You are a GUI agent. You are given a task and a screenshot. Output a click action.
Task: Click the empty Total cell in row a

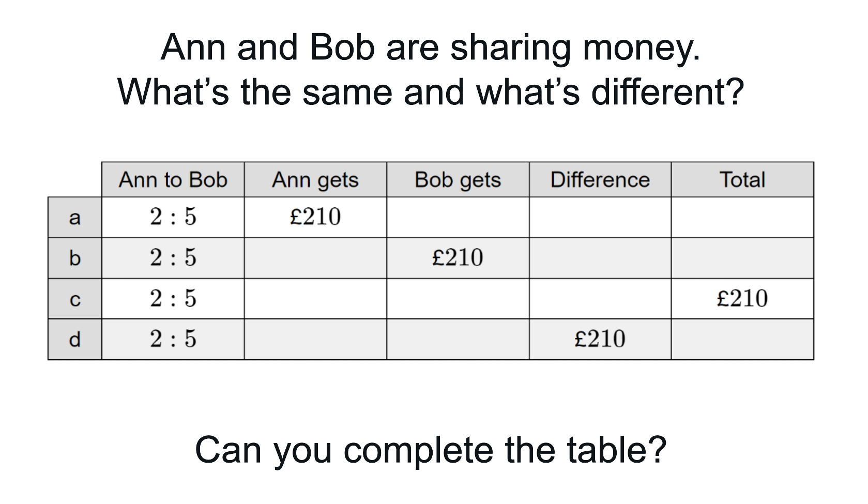742,217
